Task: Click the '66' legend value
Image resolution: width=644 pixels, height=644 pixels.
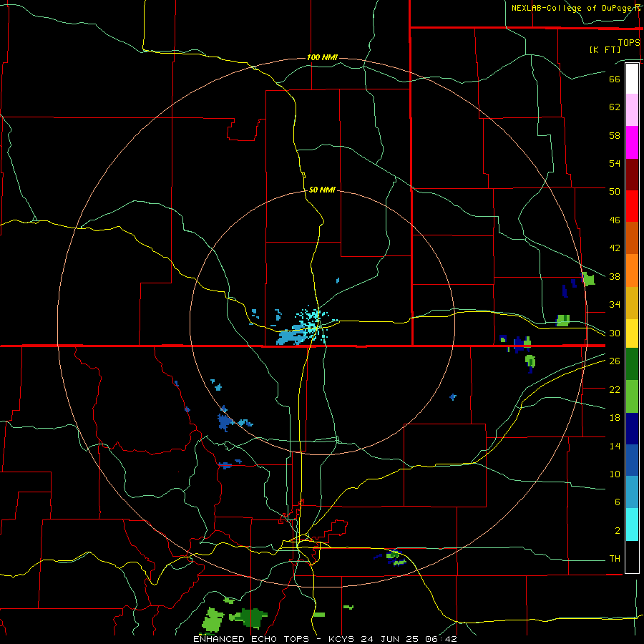Action: click(615, 79)
